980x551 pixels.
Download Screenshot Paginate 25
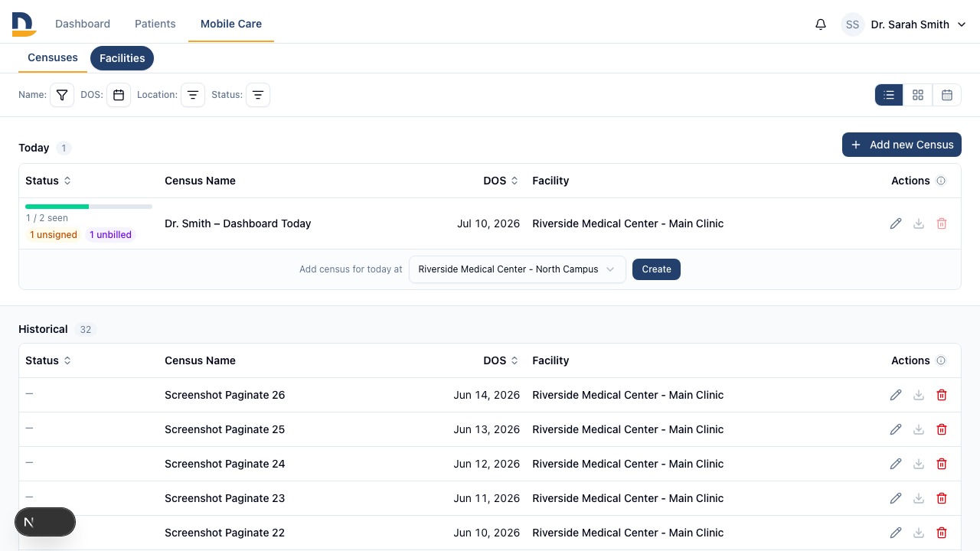pos(919,429)
